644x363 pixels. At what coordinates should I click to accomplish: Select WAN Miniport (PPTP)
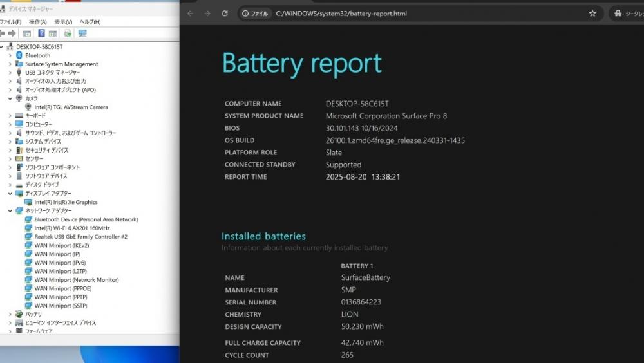pyautogui.click(x=61, y=297)
